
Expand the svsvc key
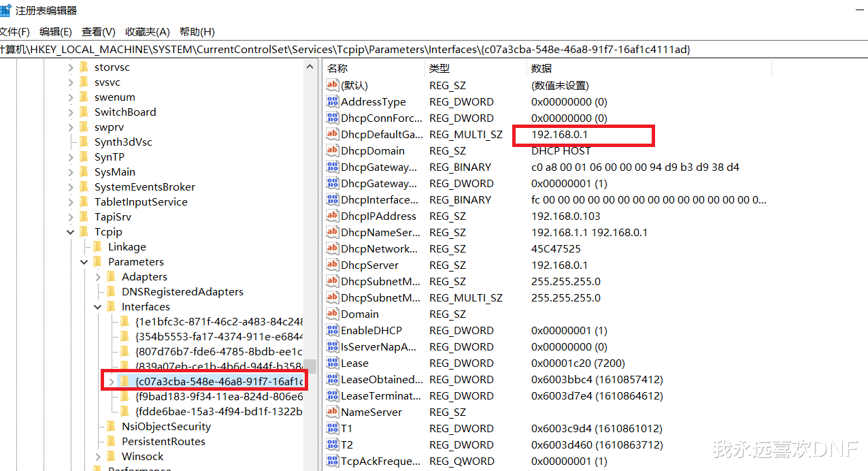[x=71, y=82]
